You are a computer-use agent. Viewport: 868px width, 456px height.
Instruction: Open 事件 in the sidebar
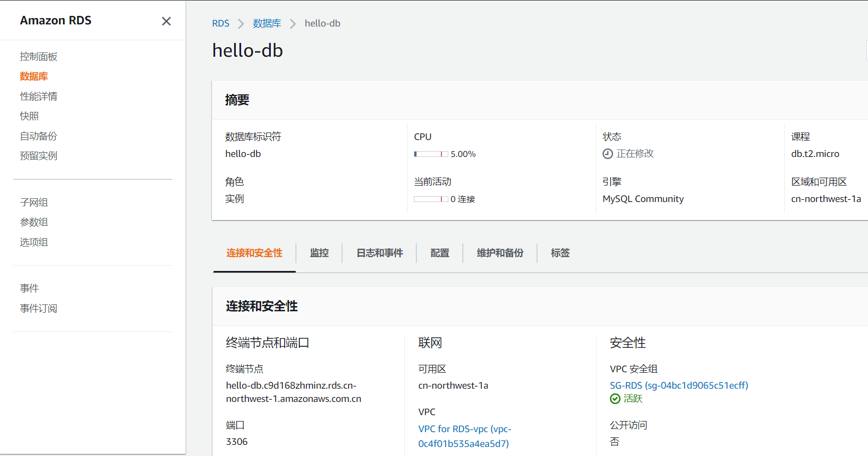pos(30,288)
